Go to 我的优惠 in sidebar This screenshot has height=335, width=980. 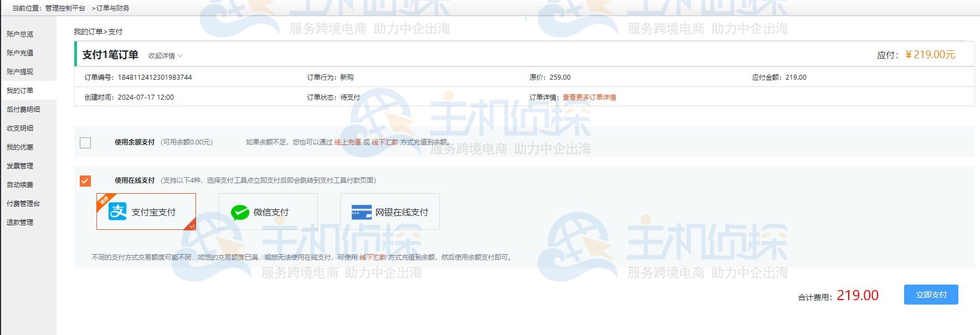20,147
